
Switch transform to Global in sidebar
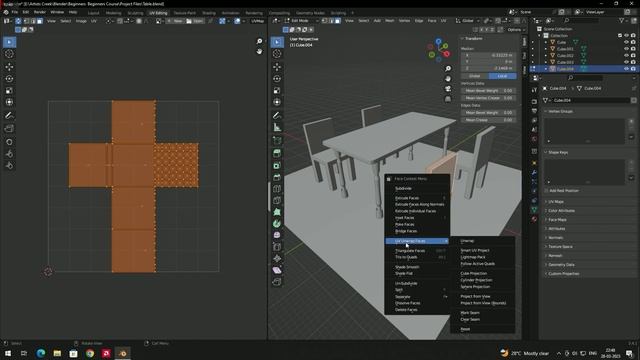(x=475, y=76)
